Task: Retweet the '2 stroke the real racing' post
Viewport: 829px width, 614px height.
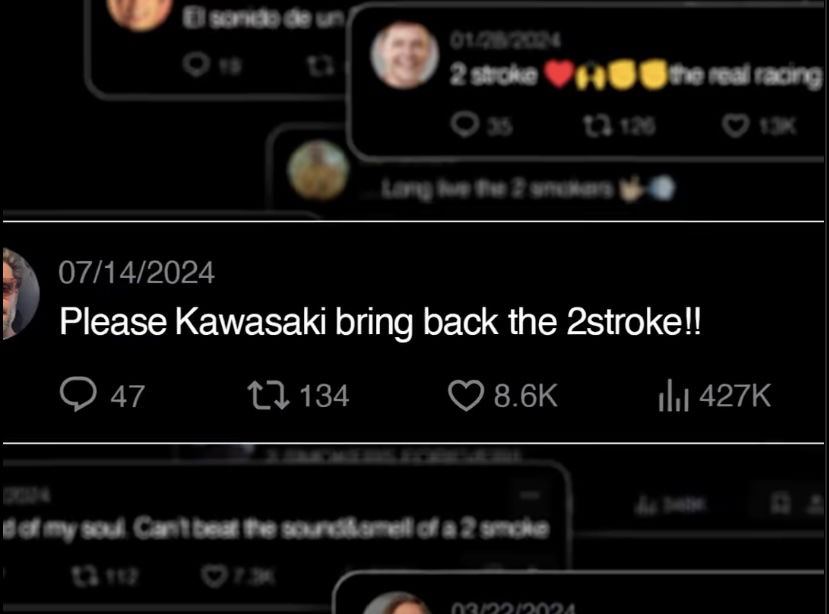Action: click(598, 125)
